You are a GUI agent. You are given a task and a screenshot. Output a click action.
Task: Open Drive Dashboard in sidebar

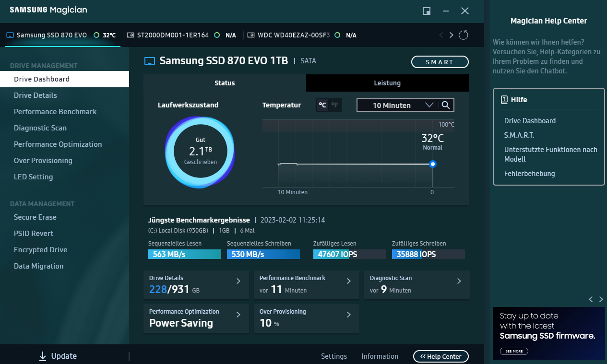click(x=64, y=79)
